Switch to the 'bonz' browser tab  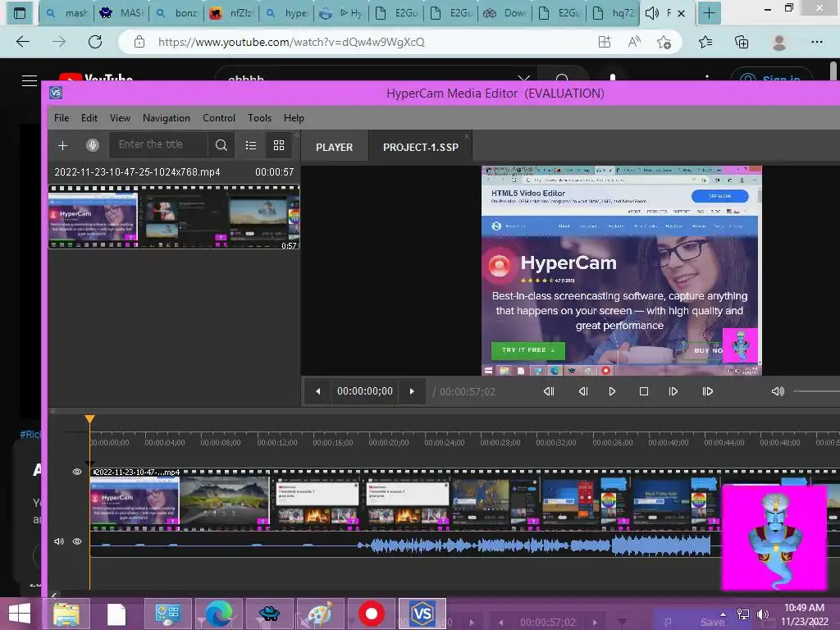(176, 13)
